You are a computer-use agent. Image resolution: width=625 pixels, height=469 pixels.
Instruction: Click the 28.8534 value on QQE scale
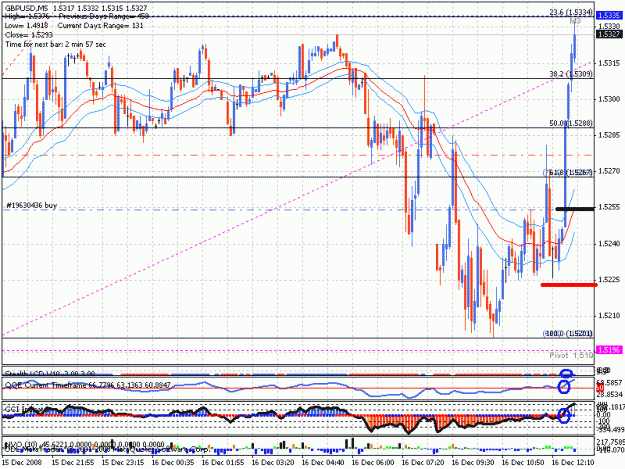tap(609, 394)
